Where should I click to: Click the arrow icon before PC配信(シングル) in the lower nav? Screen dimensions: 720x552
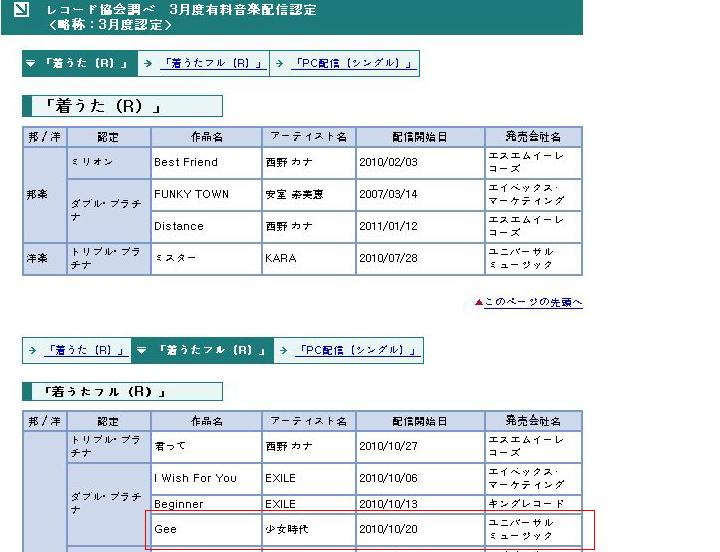click(283, 351)
